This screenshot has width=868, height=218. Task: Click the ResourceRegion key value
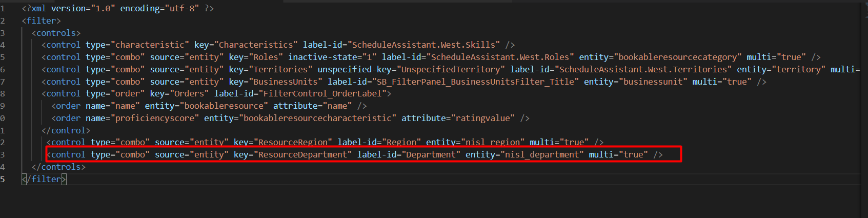(293, 143)
